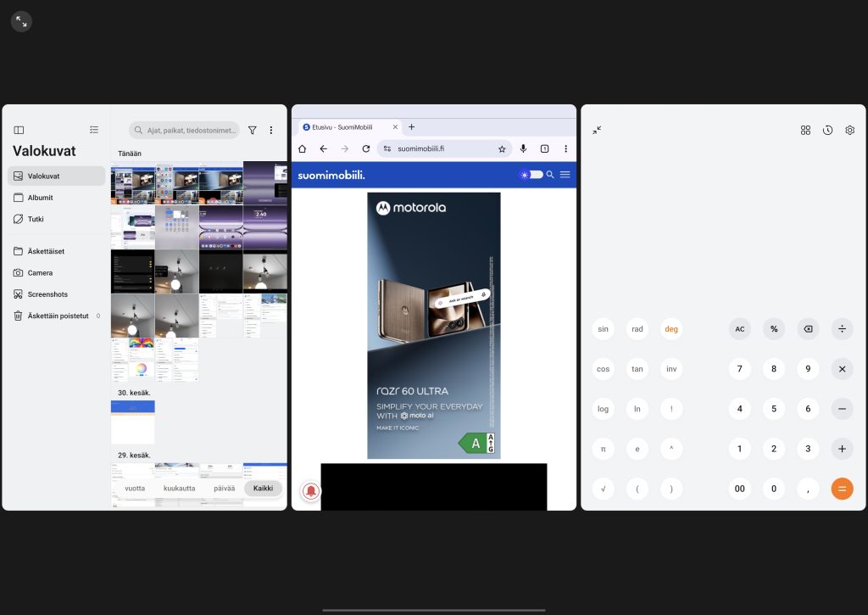The height and width of the screenshot is (615, 868).
Task: Open the suomimobiili site search icon
Action: (550, 175)
